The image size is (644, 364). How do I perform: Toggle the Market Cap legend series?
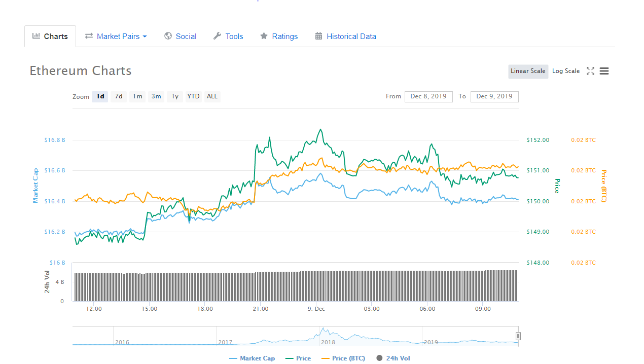click(x=252, y=358)
